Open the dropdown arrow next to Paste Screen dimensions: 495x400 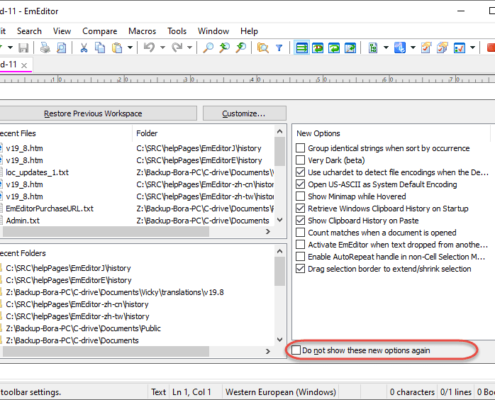(x=130, y=48)
